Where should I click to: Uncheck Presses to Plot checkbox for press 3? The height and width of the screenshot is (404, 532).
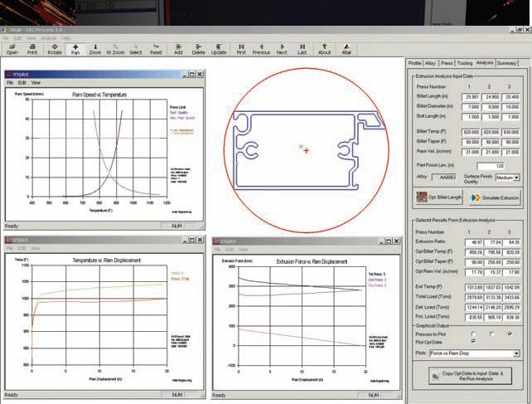510,334
